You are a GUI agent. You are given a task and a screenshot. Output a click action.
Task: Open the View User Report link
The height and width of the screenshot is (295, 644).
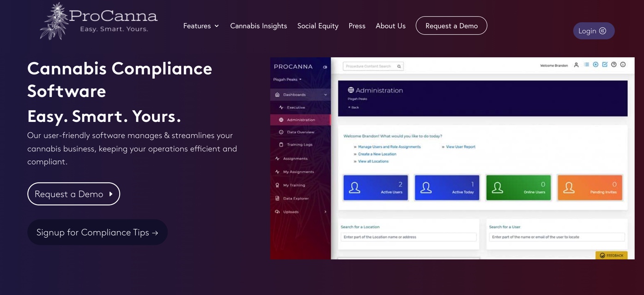(x=461, y=147)
